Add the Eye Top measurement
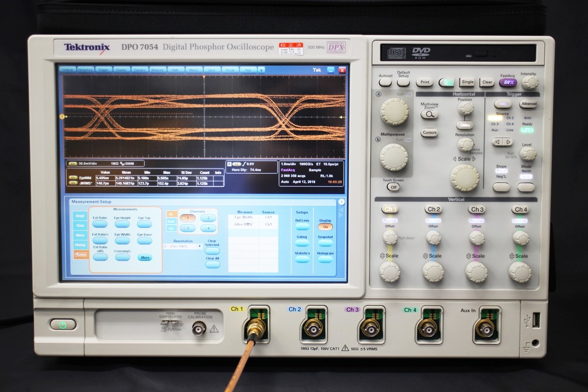 144,224
